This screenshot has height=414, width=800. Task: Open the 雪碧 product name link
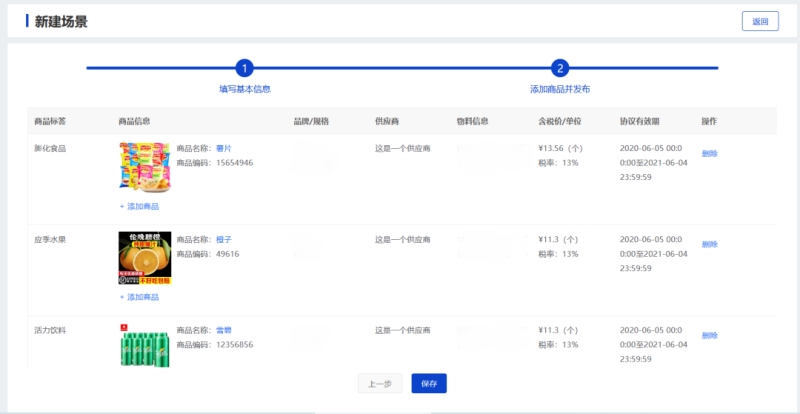(x=224, y=330)
